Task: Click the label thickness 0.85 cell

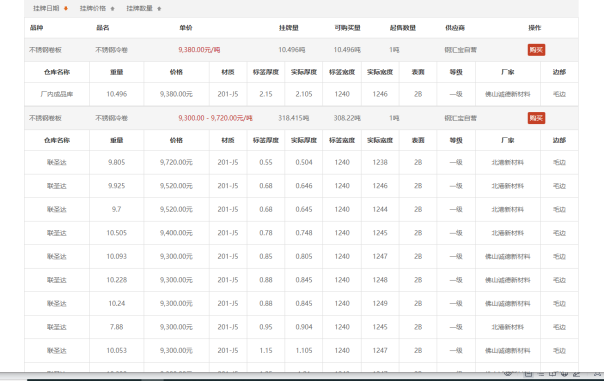Action: [x=266, y=256]
